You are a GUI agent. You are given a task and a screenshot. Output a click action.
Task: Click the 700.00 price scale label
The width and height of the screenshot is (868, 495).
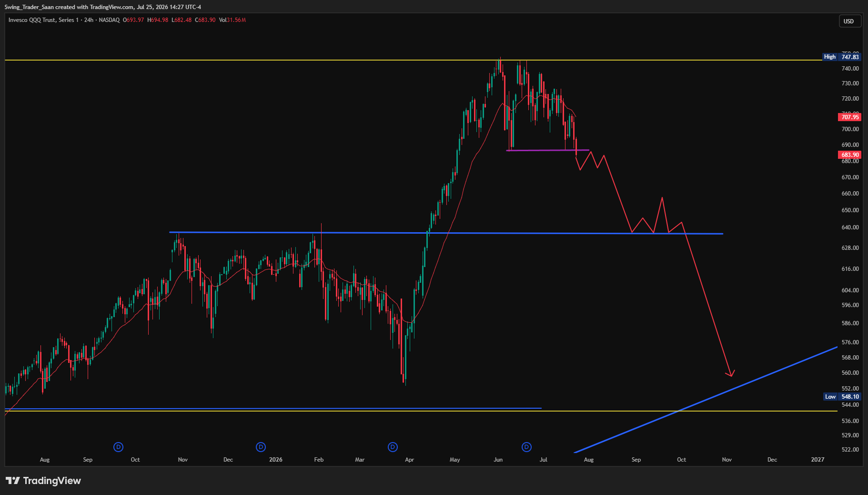pos(850,129)
